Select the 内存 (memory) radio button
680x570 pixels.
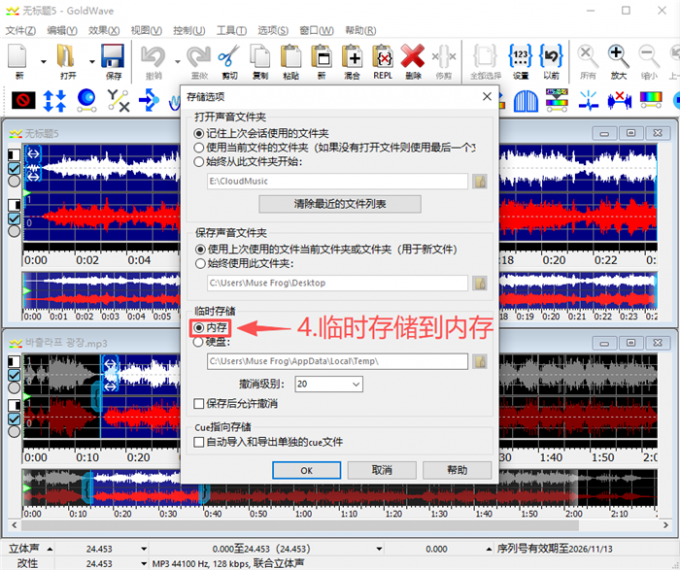click(200, 327)
